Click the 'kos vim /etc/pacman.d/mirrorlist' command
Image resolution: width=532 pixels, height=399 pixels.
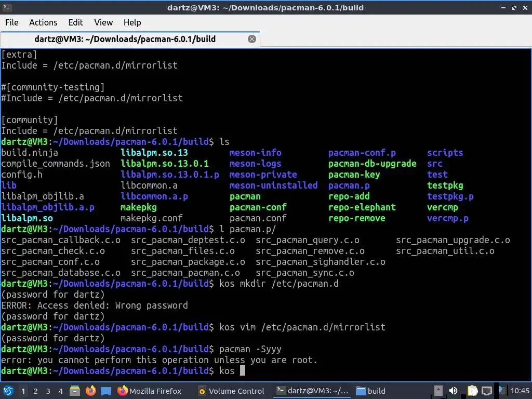302,327
